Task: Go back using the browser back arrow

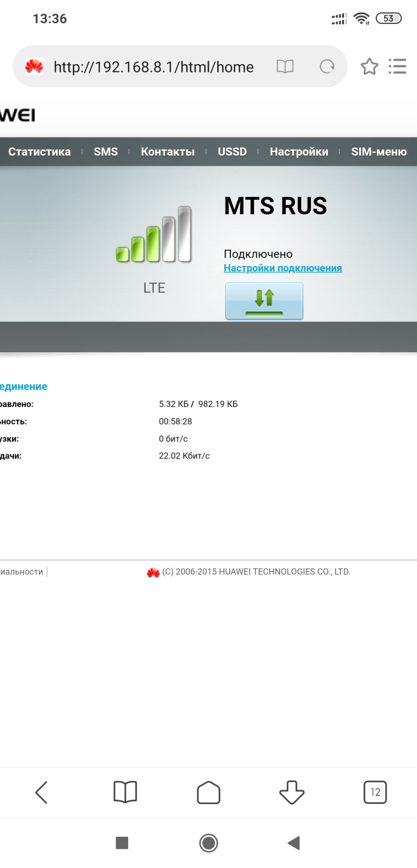Action: (x=41, y=792)
